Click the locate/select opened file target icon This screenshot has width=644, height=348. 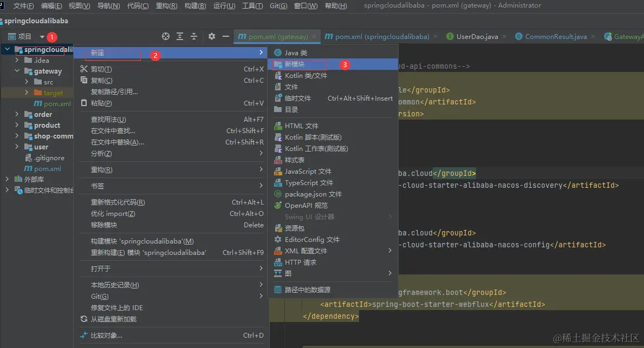click(x=166, y=36)
